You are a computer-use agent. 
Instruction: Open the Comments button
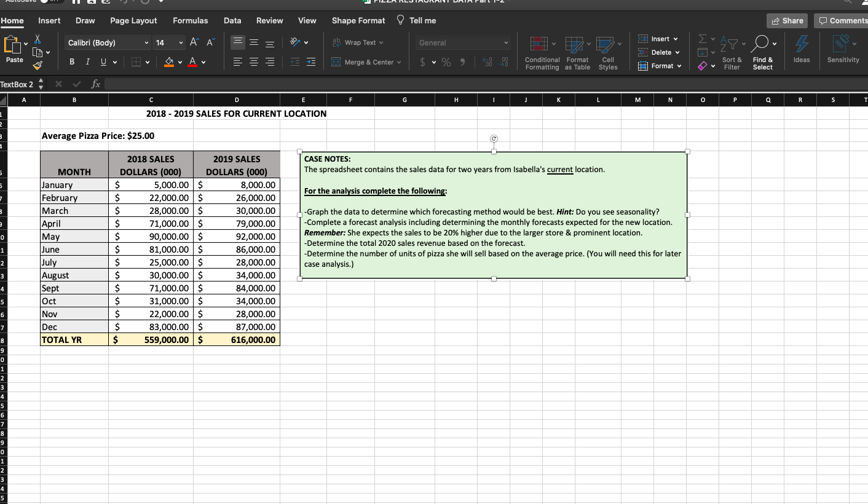point(842,20)
